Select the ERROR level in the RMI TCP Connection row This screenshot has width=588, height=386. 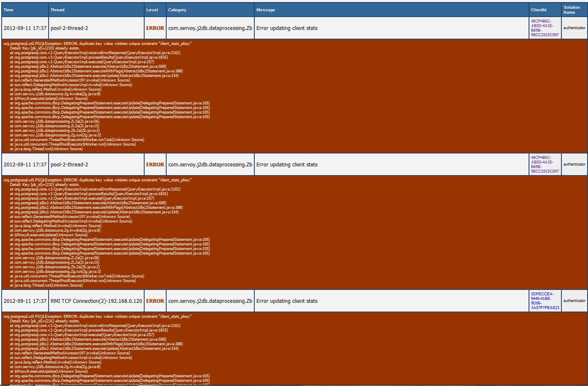[x=155, y=301]
